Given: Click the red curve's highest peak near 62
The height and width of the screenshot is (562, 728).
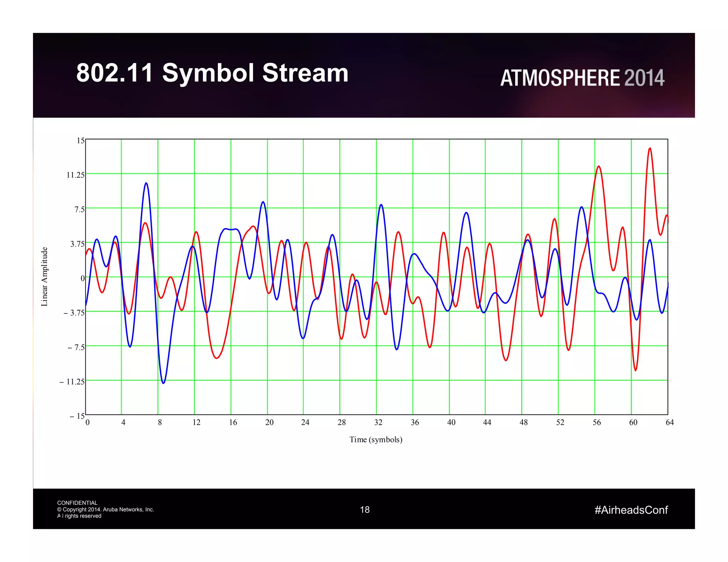Looking at the screenshot, I should click(650, 148).
